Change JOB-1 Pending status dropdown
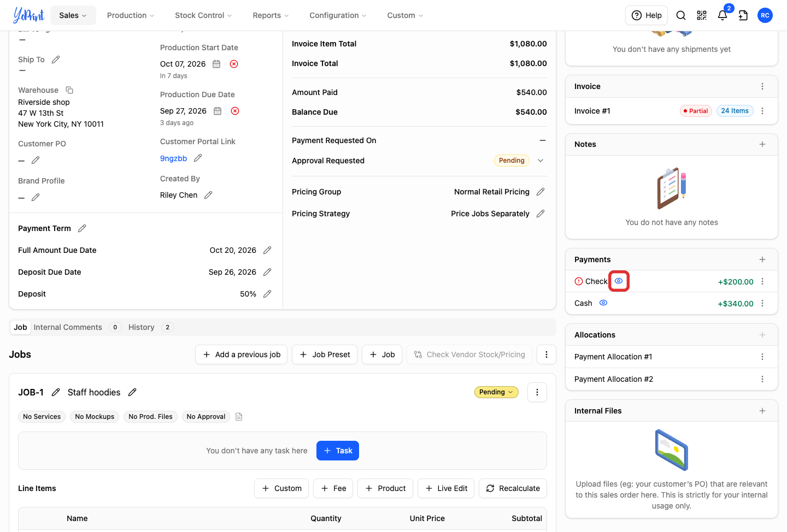The height and width of the screenshot is (532, 787). click(496, 392)
